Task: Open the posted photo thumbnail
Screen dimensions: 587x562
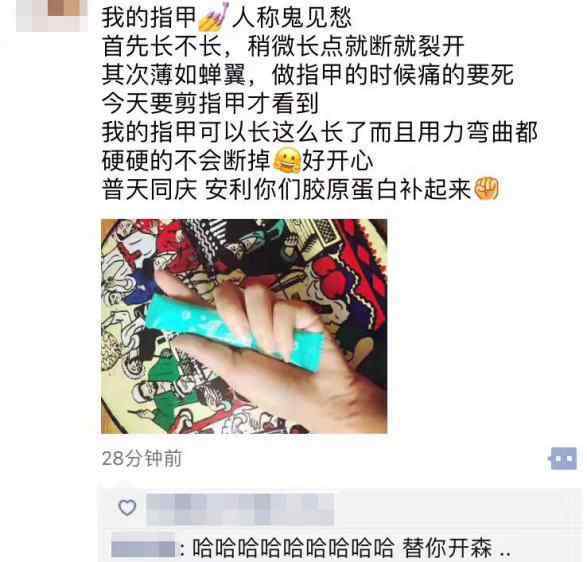Action: [x=244, y=326]
